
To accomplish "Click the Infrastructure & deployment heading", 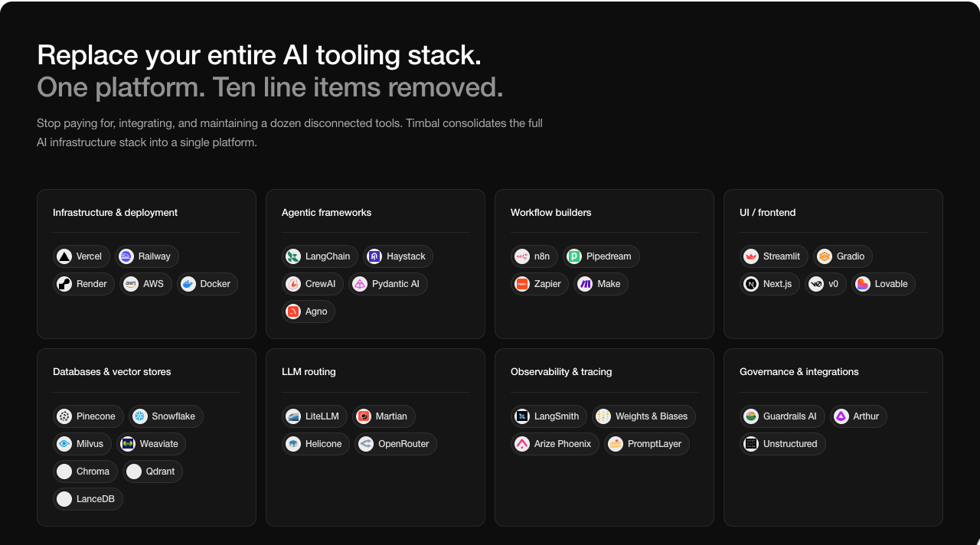I will (x=115, y=213).
